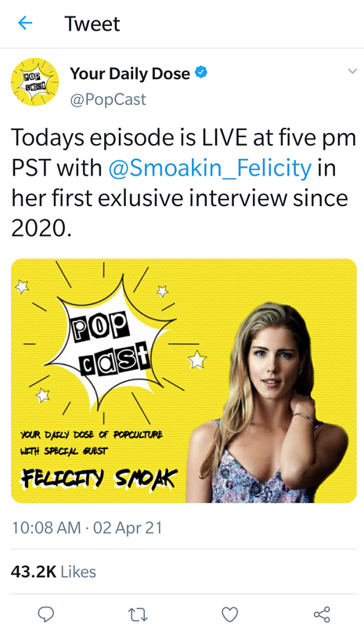Share the tweet via share icon
The height and width of the screenshot is (627, 364).
point(322,614)
